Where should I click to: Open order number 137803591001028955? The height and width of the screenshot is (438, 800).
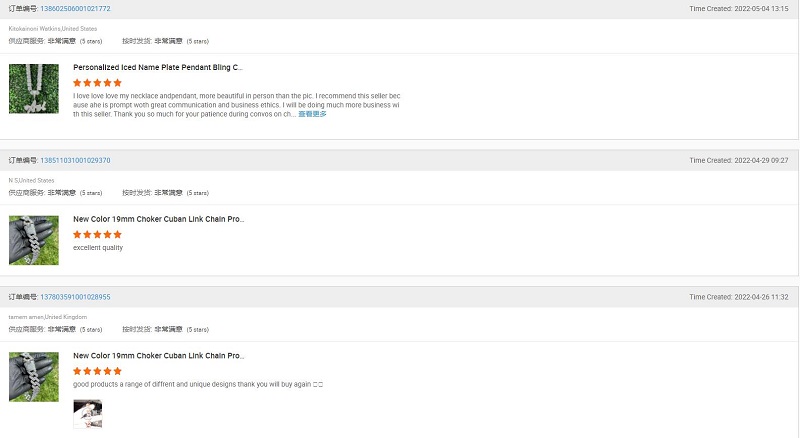tap(75, 297)
